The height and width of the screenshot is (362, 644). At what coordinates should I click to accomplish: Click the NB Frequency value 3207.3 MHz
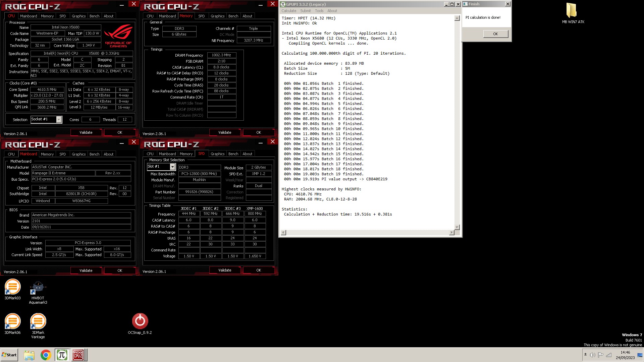[x=254, y=40]
